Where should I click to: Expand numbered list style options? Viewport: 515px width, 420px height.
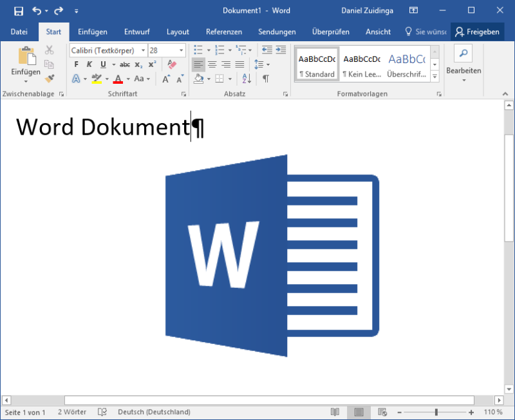click(230, 50)
